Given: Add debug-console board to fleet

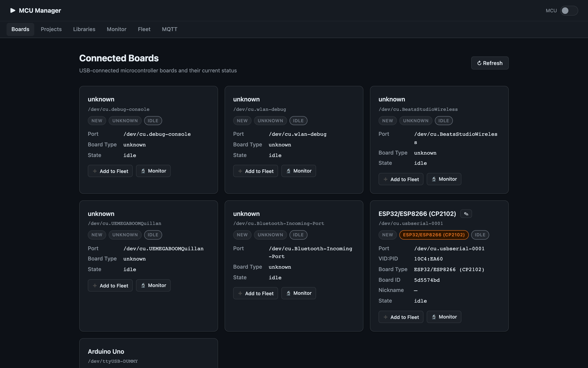Looking at the screenshot, I should 110,171.
